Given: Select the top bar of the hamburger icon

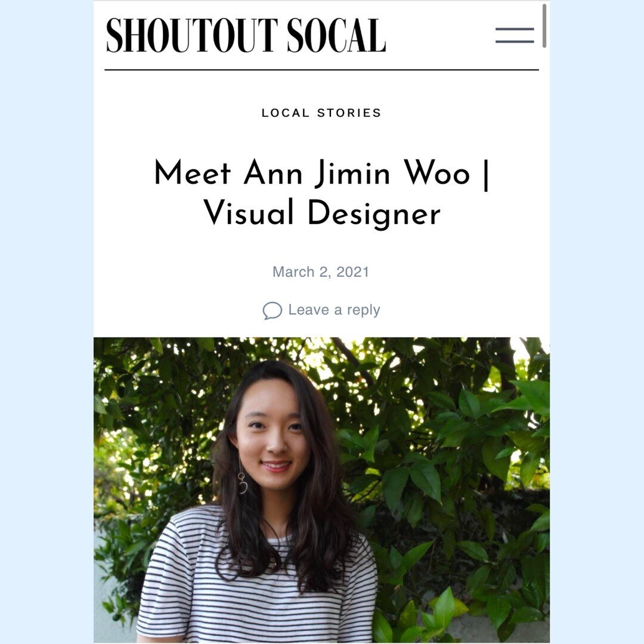Looking at the screenshot, I should (x=515, y=29).
